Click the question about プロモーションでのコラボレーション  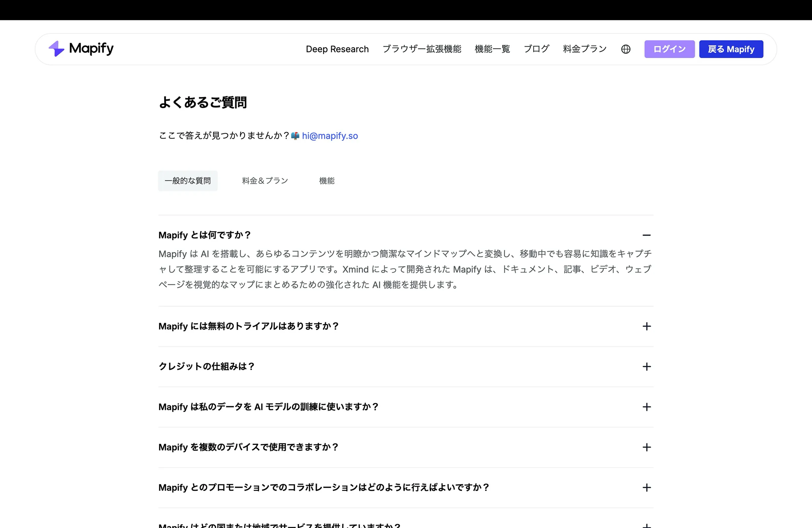click(x=324, y=487)
